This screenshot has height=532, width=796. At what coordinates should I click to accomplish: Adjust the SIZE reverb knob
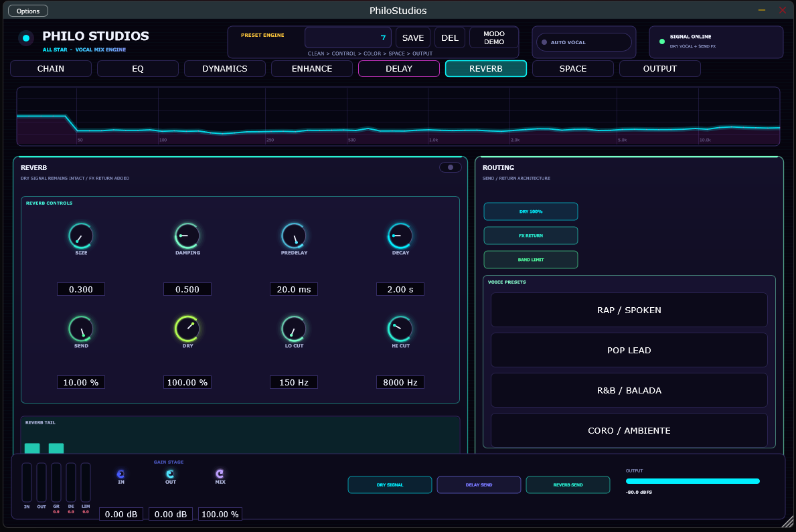pyautogui.click(x=81, y=236)
